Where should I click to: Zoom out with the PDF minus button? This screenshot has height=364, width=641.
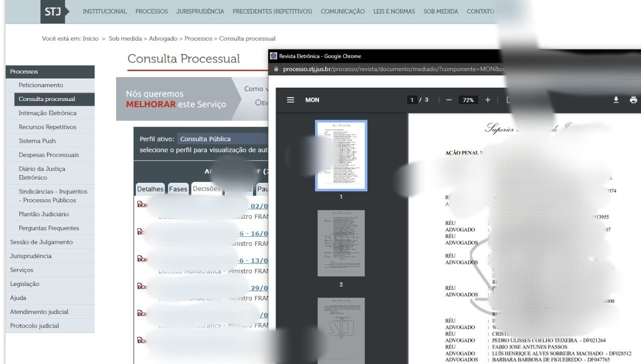point(449,100)
